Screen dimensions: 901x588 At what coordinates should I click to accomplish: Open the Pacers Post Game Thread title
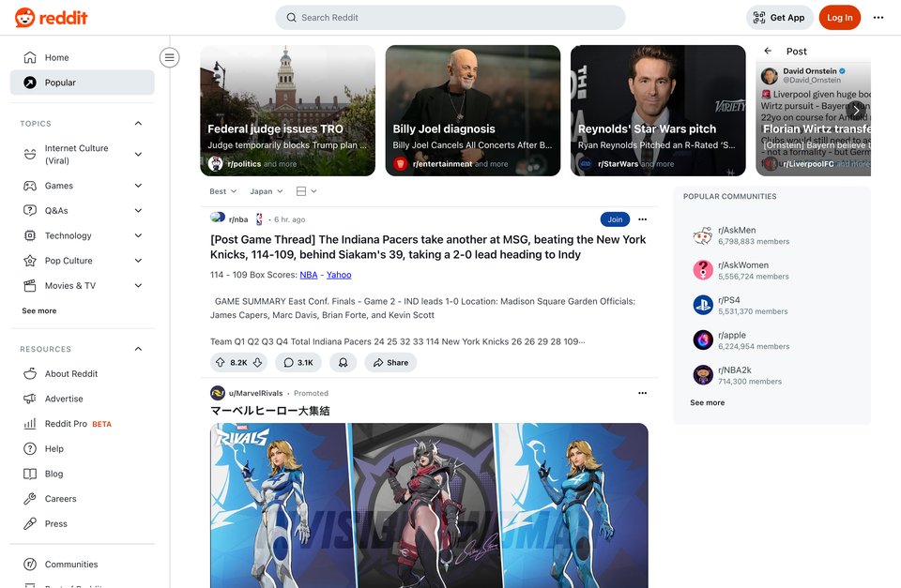(428, 247)
